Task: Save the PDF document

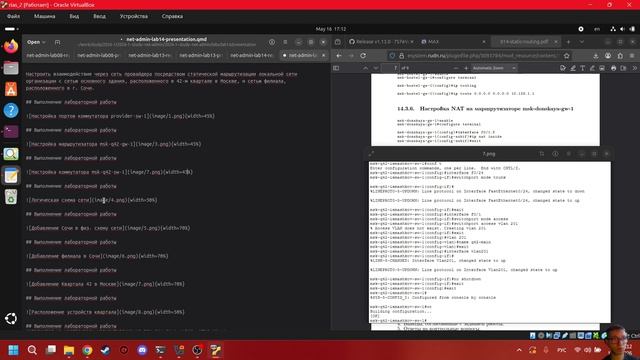Action: pos(623,68)
